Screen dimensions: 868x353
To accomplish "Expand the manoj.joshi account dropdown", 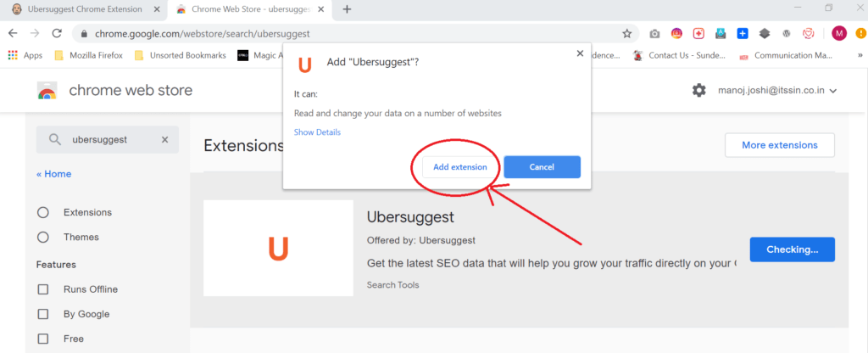I will (777, 90).
